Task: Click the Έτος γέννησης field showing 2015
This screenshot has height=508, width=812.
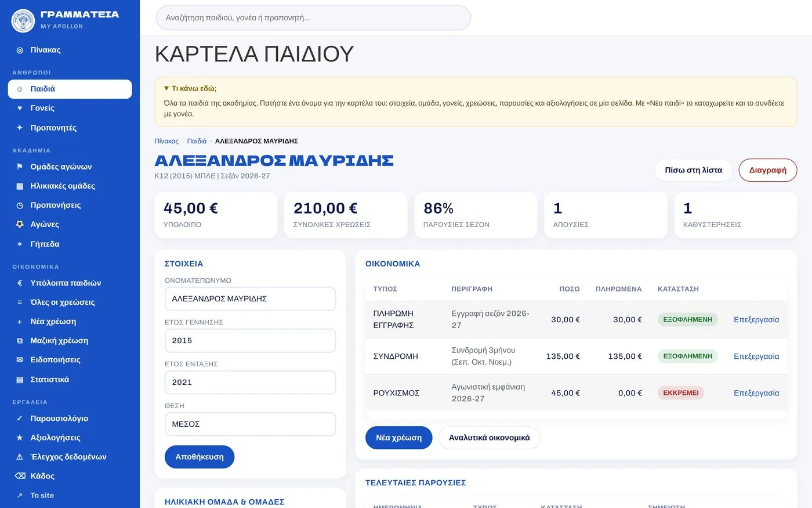Action: coord(250,341)
